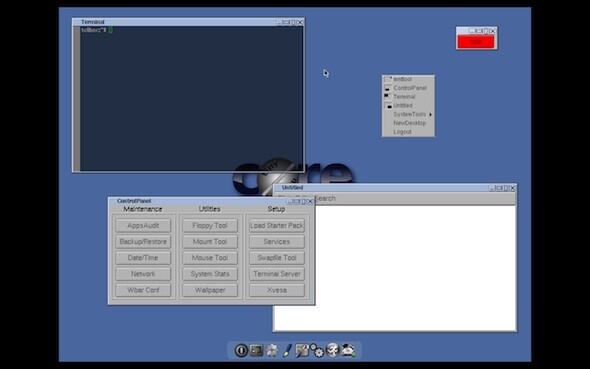Choose Logout from the menu
The width and height of the screenshot is (590, 369).
(x=408, y=132)
